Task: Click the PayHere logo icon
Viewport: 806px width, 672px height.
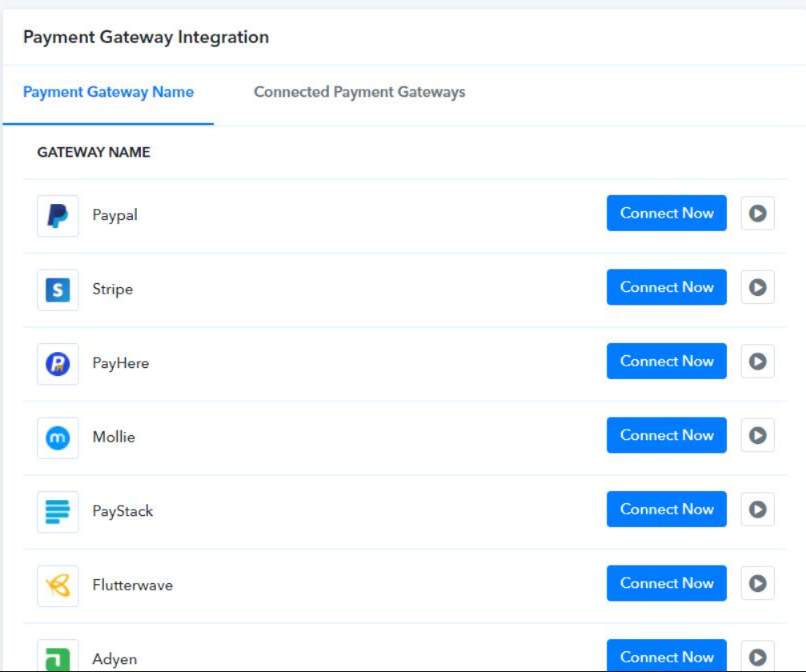Action: pyautogui.click(x=58, y=364)
